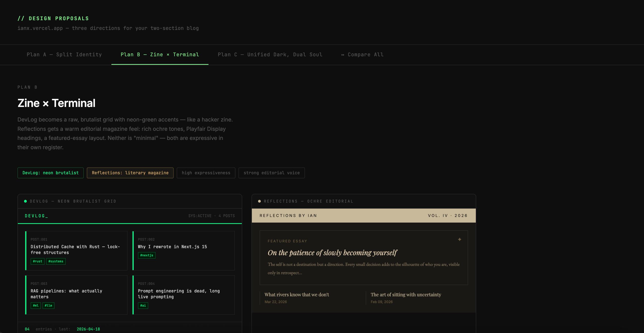
Task: Open the Distributed Cache with Rust post
Action: click(x=75, y=249)
